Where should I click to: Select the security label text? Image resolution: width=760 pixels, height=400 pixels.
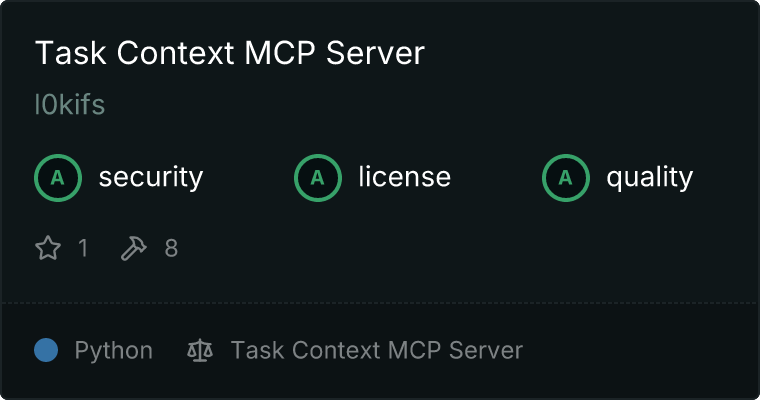151,177
